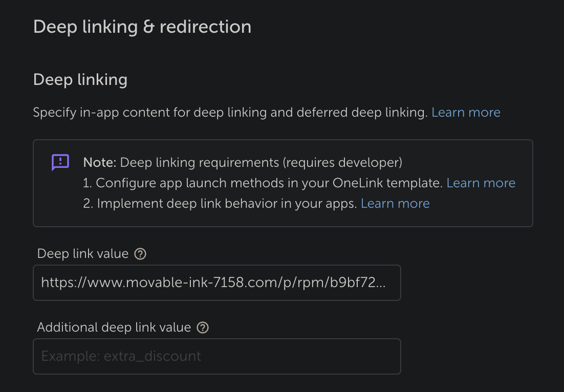564x392 pixels.
Task: Select the Deep linking subsection title
Action: click(80, 80)
